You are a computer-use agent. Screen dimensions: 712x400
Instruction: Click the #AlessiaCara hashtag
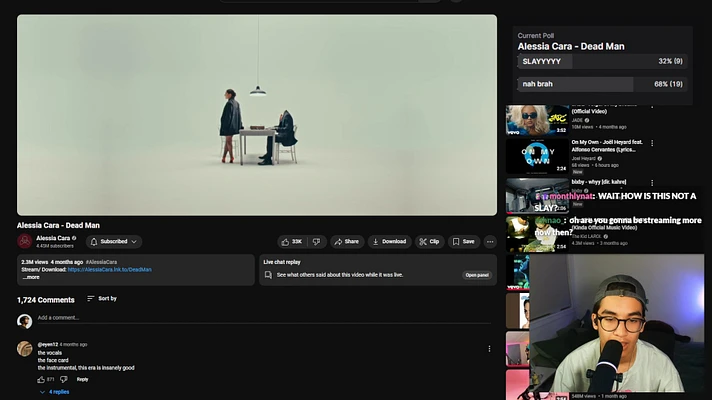point(101,262)
